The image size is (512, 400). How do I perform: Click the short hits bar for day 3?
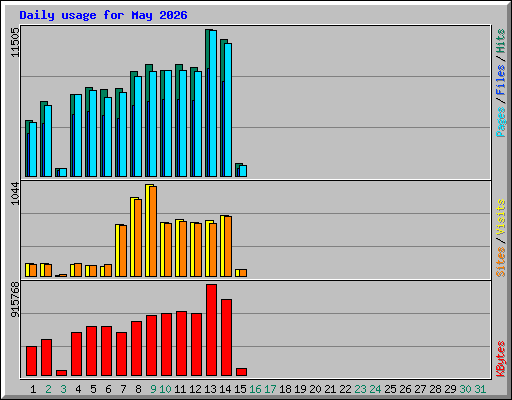click(57, 172)
